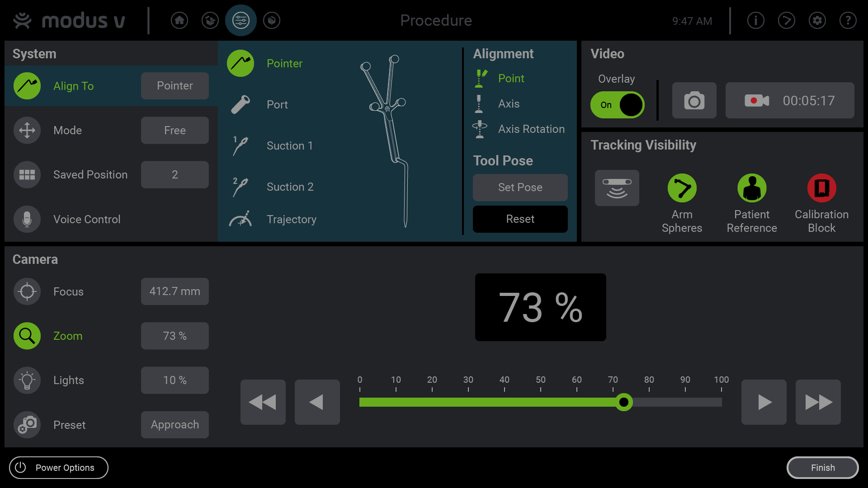Image resolution: width=868 pixels, height=488 pixels.
Task: Open the info icon in header
Action: (x=755, y=20)
